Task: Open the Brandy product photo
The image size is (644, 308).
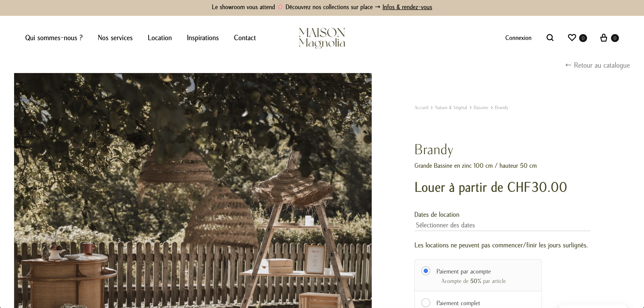Action: click(x=193, y=191)
